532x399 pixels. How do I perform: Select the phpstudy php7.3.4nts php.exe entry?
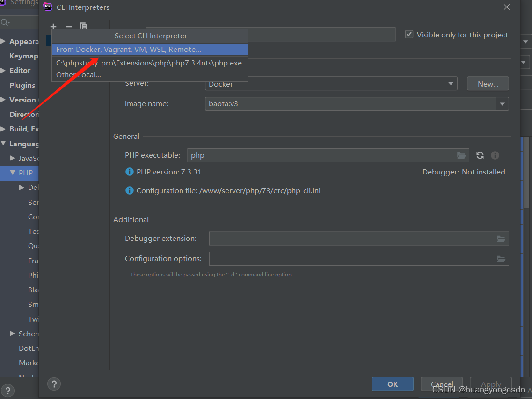(150, 63)
